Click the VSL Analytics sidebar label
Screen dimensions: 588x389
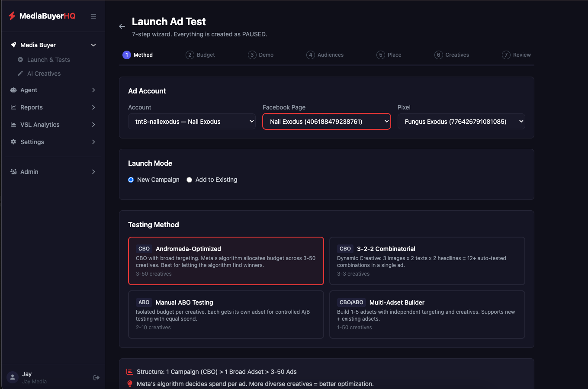[40, 125]
